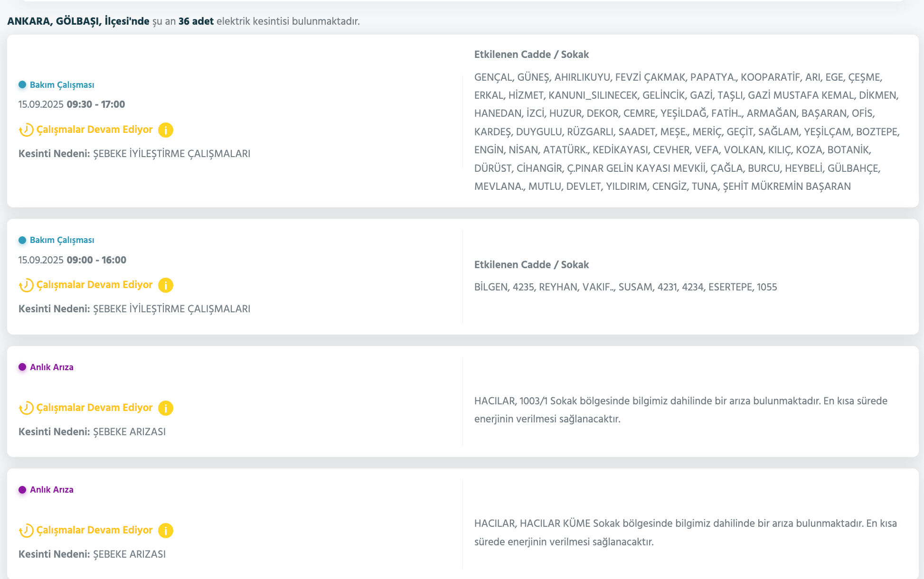This screenshot has height=579, width=924.
Task: Click clock icon in 09:30 - 17:00 card
Action: [x=26, y=130]
